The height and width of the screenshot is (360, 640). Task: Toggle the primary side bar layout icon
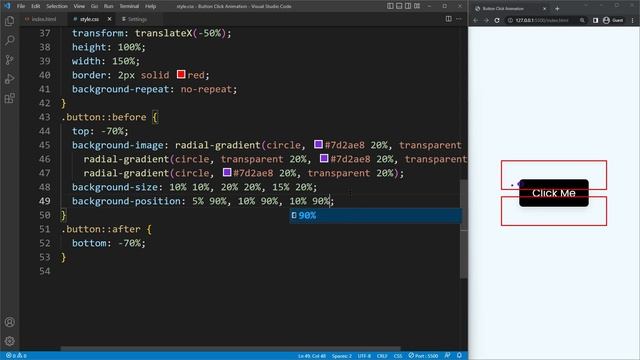pyautogui.click(x=390, y=6)
